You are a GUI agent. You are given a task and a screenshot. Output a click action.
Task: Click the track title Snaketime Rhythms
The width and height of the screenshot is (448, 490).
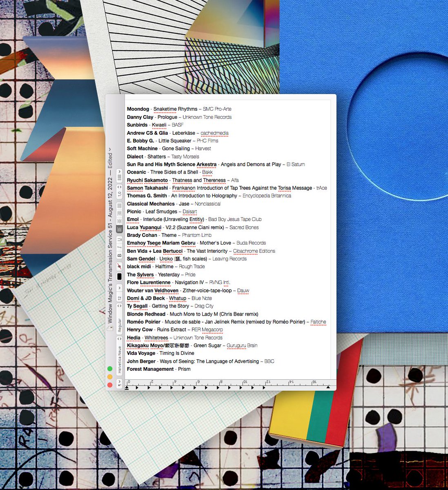point(175,109)
